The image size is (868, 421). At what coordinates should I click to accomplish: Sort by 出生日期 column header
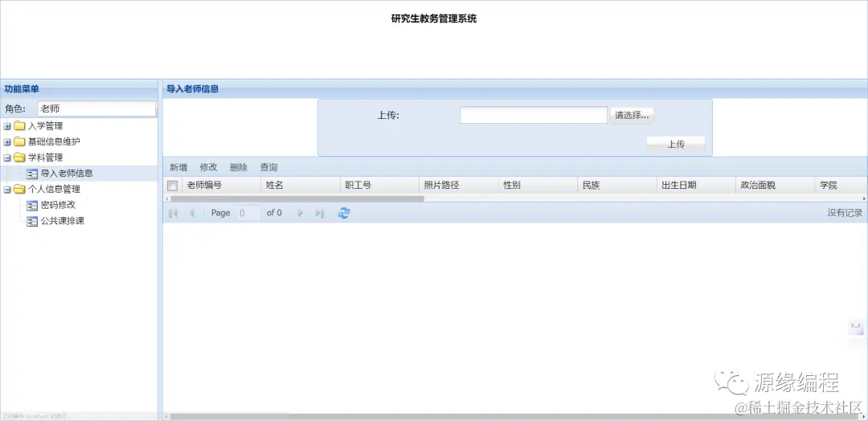coord(696,186)
